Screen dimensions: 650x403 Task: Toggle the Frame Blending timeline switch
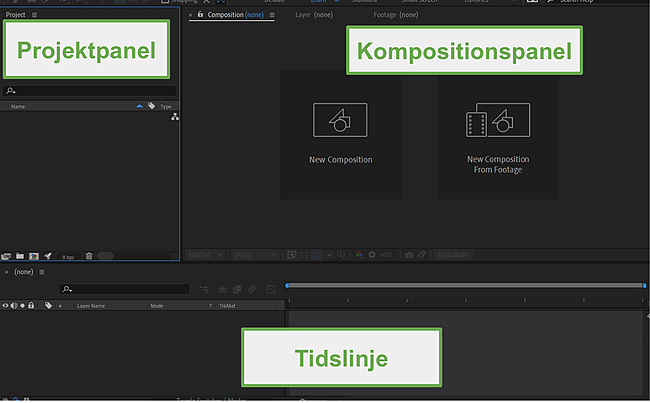click(237, 289)
